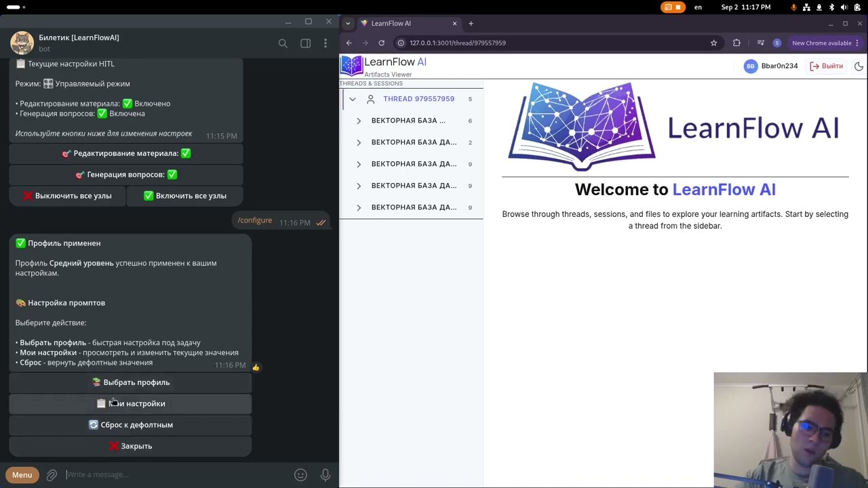Click the LearnFlow AI book logo in header

[351, 66]
